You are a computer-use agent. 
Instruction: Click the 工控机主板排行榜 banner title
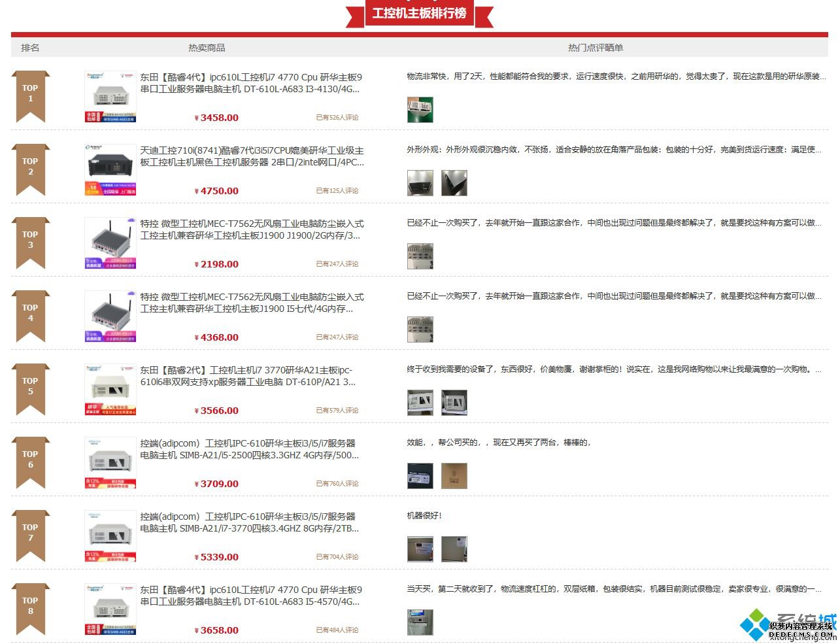click(x=419, y=13)
